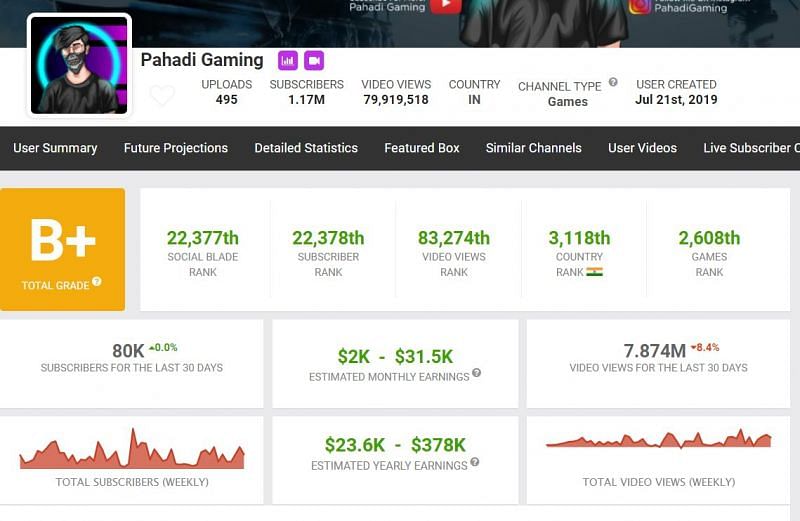The height and width of the screenshot is (521, 800).
Task: Click the Pahadi Gaming profile avatar
Action: [x=79, y=65]
